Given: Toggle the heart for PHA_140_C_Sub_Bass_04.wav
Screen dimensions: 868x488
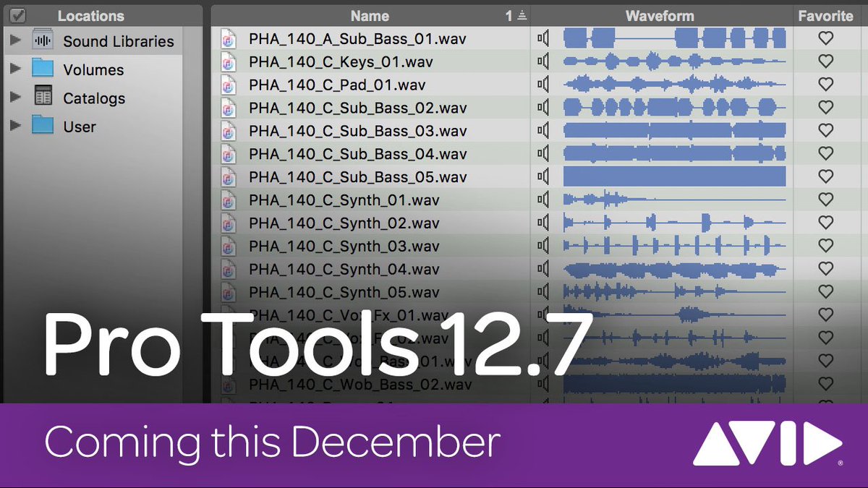Looking at the screenshot, I should [x=825, y=154].
